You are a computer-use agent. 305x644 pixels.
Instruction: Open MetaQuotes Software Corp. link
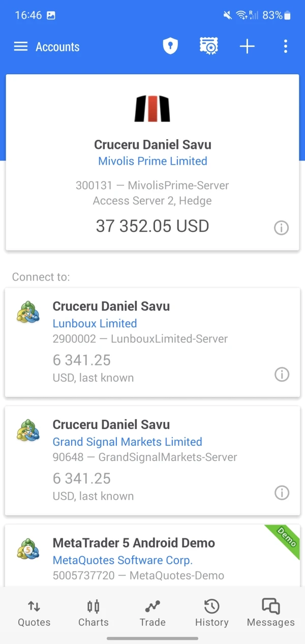123,560
